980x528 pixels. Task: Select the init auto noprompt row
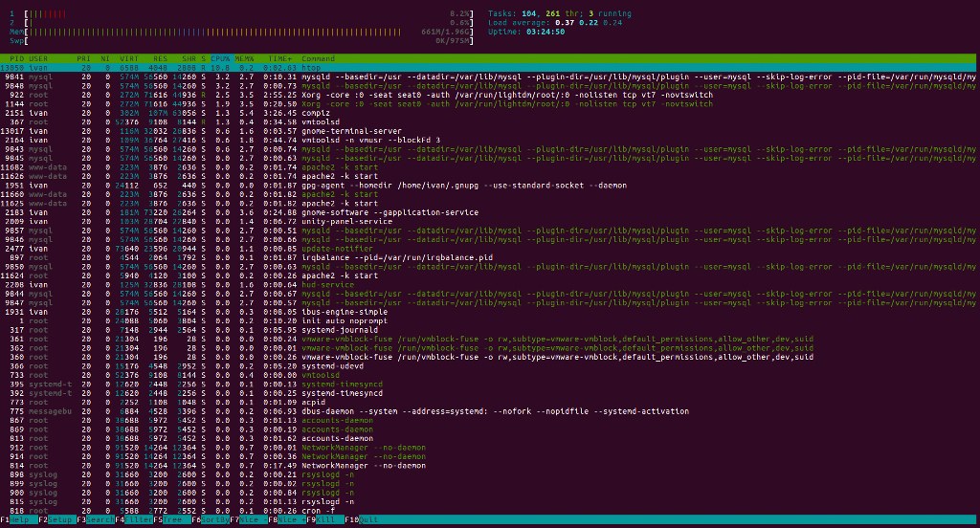click(490, 320)
